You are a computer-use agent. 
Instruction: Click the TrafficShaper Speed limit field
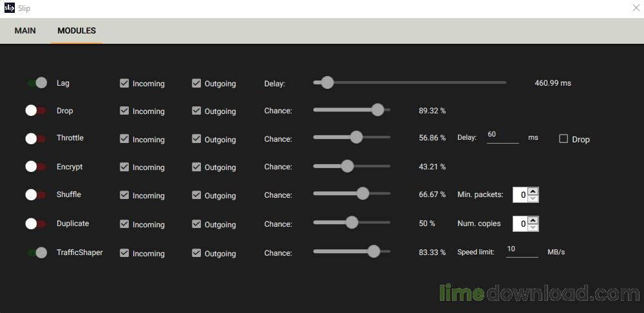pos(522,250)
